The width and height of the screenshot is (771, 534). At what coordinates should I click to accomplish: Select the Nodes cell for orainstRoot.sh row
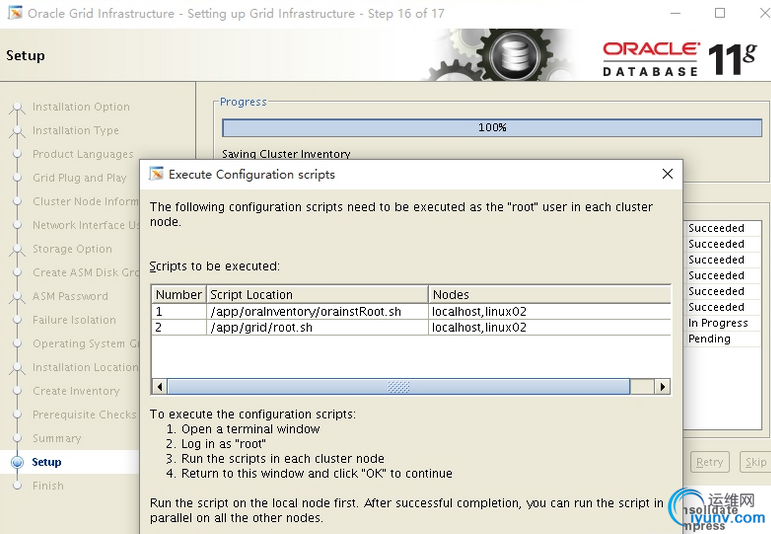click(x=550, y=312)
